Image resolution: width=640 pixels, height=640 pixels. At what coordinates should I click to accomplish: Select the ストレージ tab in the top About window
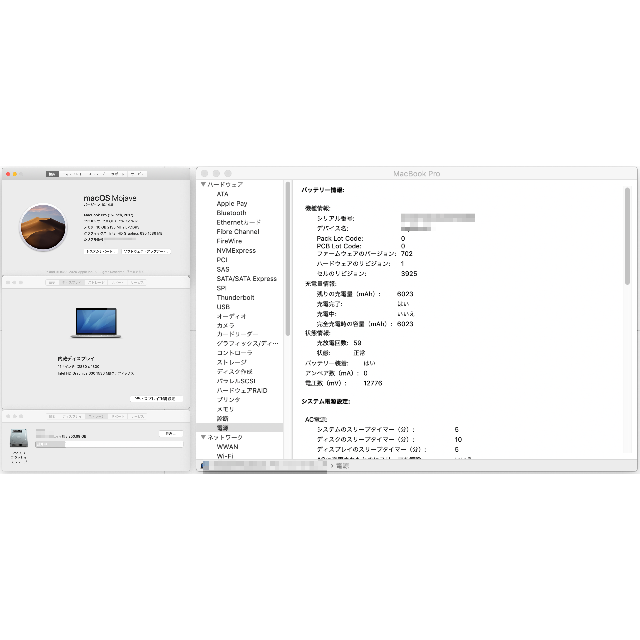pos(97,174)
